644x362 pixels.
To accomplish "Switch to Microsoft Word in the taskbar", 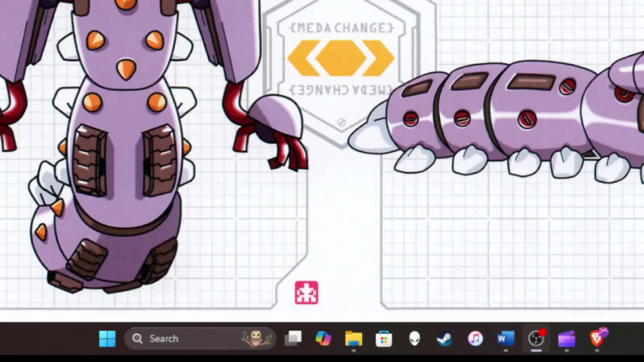I will pos(506,338).
